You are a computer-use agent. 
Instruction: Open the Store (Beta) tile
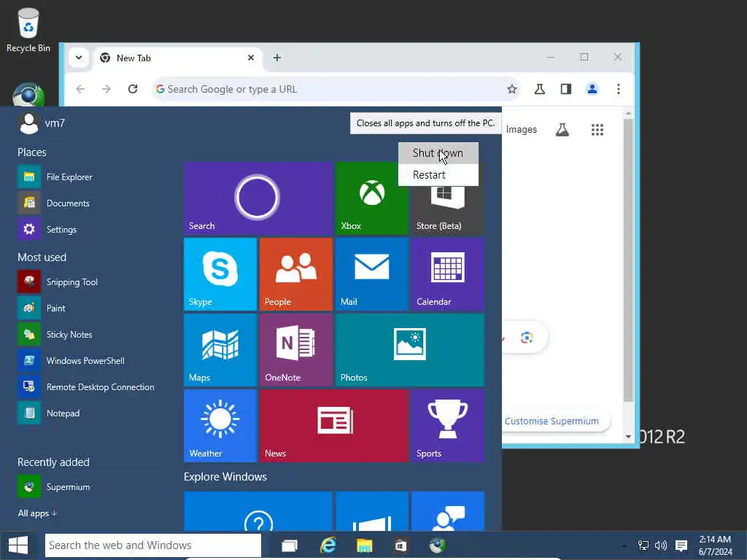447,209
